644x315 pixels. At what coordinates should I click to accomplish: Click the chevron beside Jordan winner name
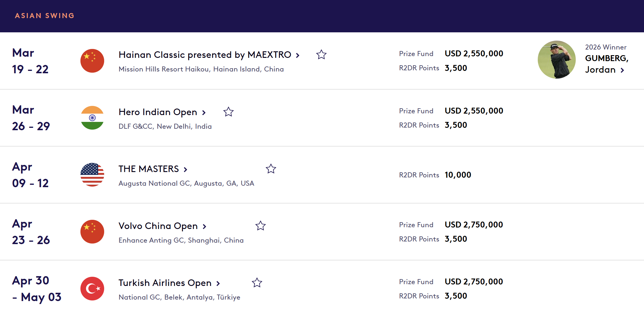[622, 70]
